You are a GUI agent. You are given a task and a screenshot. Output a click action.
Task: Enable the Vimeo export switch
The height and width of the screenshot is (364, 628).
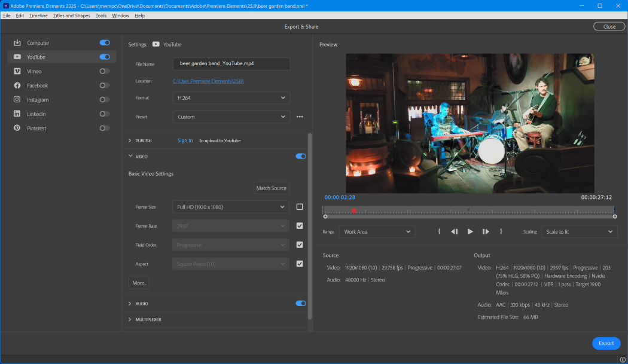point(105,71)
